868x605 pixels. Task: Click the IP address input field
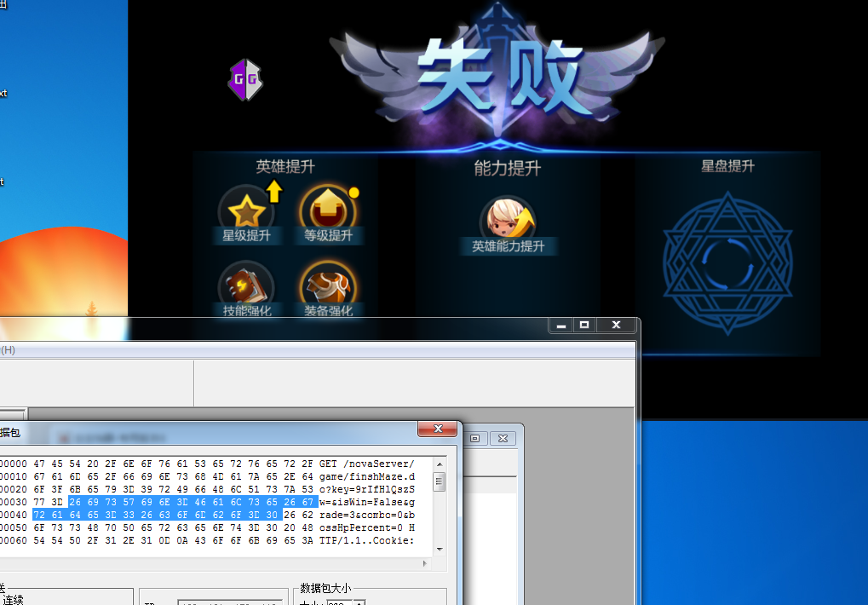[x=230, y=602]
